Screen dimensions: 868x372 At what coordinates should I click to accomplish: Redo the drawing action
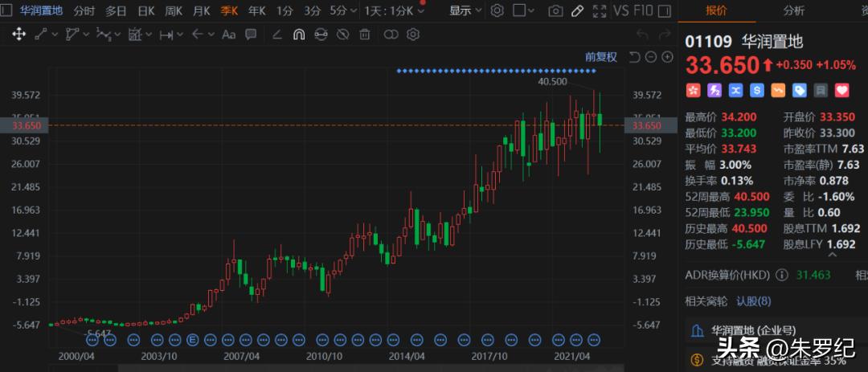click(665, 35)
